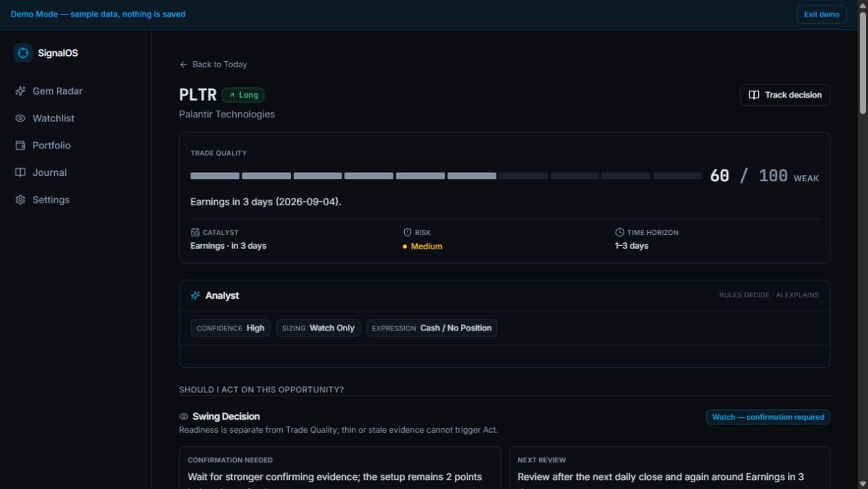
Task: Exit demo mode
Action: 821,14
